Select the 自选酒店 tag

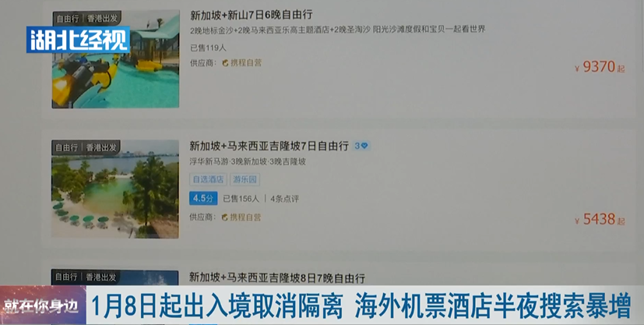click(208, 179)
